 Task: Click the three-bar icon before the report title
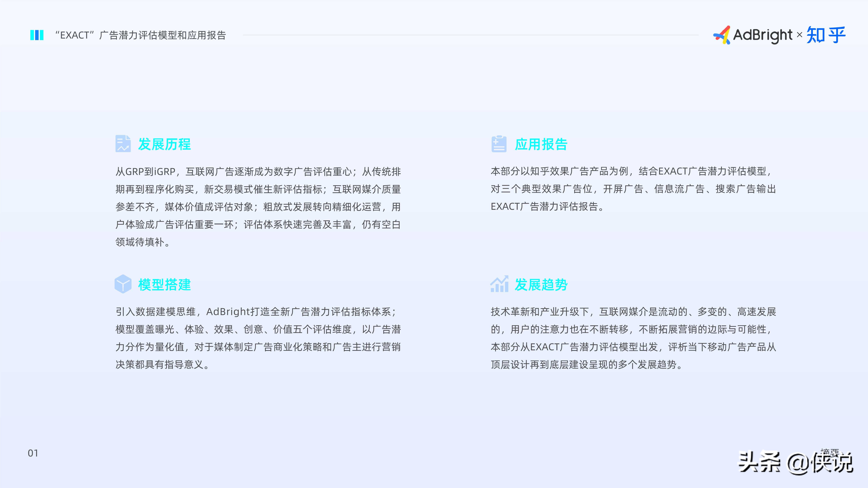click(x=37, y=35)
